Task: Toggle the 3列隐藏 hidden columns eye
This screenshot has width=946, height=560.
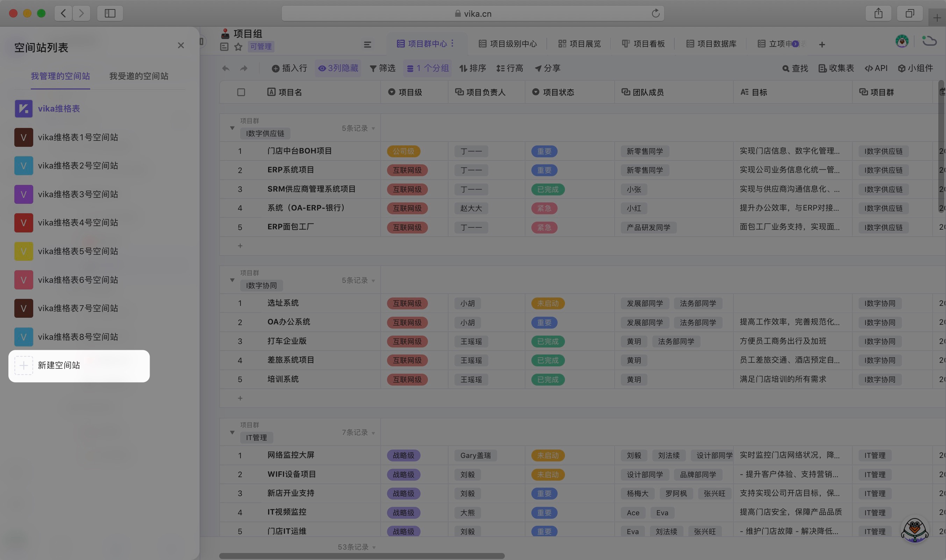Action: pyautogui.click(x=322, y=68)
